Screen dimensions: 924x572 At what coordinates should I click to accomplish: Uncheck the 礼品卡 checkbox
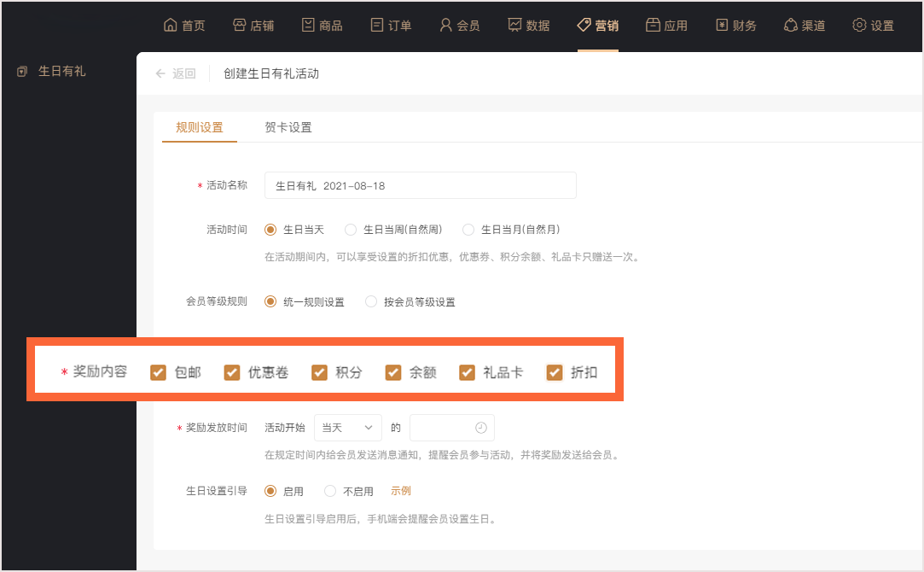pyautogui.click(x=467, y=372)
